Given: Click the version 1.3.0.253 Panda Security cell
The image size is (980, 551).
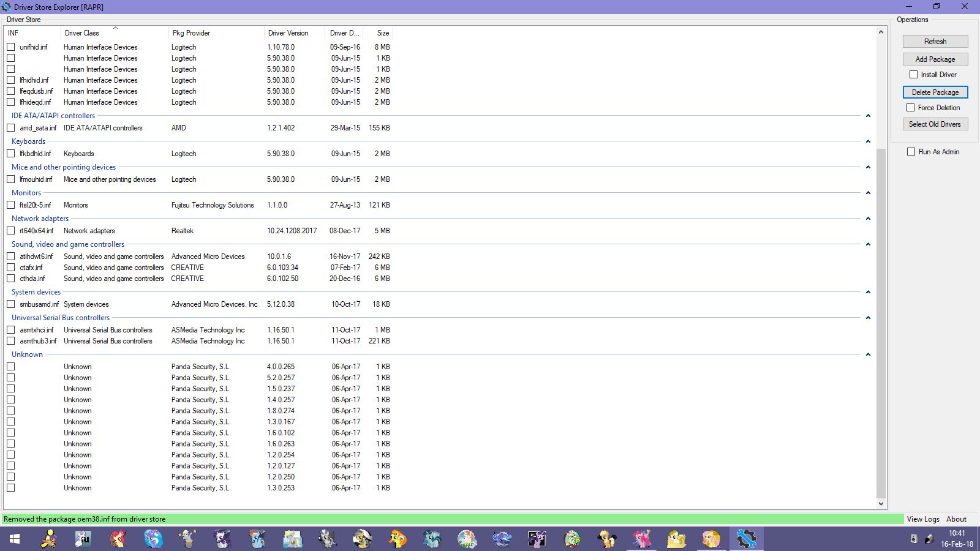Looking at the screenshot, I should tap(281, 488).
